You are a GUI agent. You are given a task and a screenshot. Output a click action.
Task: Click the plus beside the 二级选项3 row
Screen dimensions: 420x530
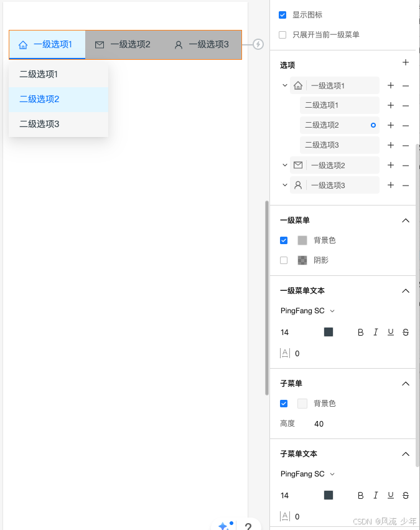tap(391, 145)
